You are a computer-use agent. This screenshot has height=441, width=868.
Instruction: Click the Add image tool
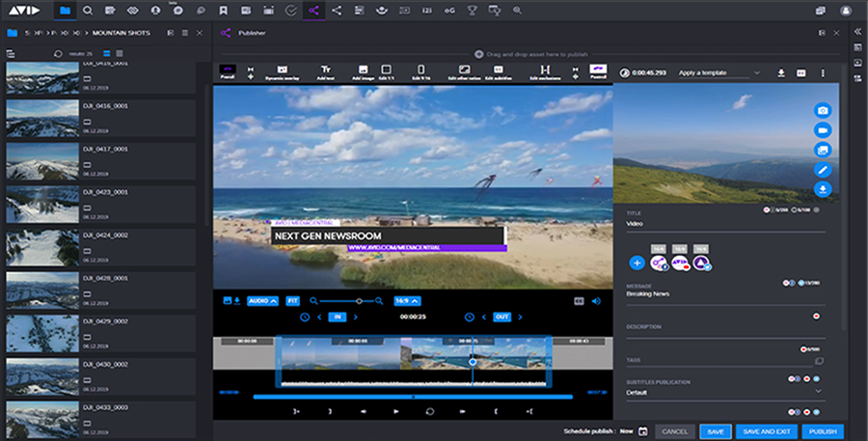click(364, 72)
